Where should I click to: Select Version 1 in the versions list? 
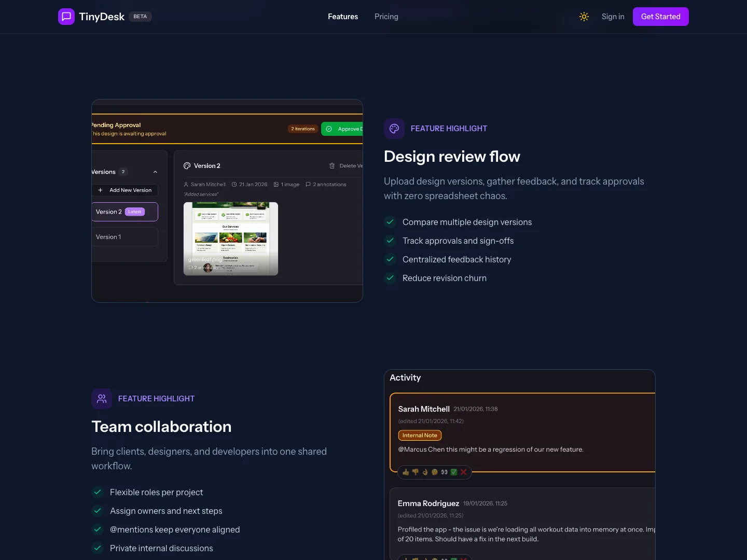[x=125, y=237]
